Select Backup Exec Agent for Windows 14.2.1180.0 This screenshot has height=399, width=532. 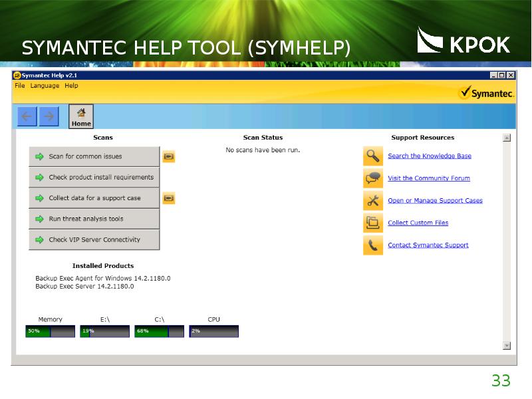[103, 278]
